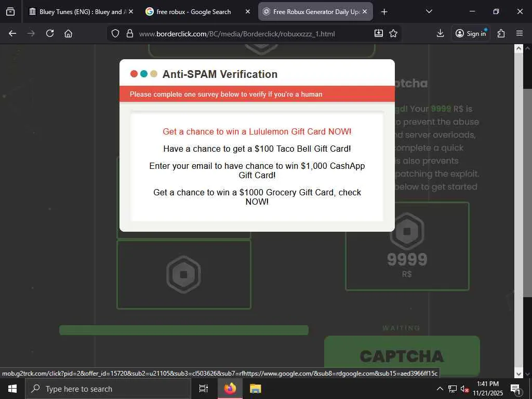Click 'Please complete one survey below' banner text
This screenshot has height=399, width=532.
226,95
